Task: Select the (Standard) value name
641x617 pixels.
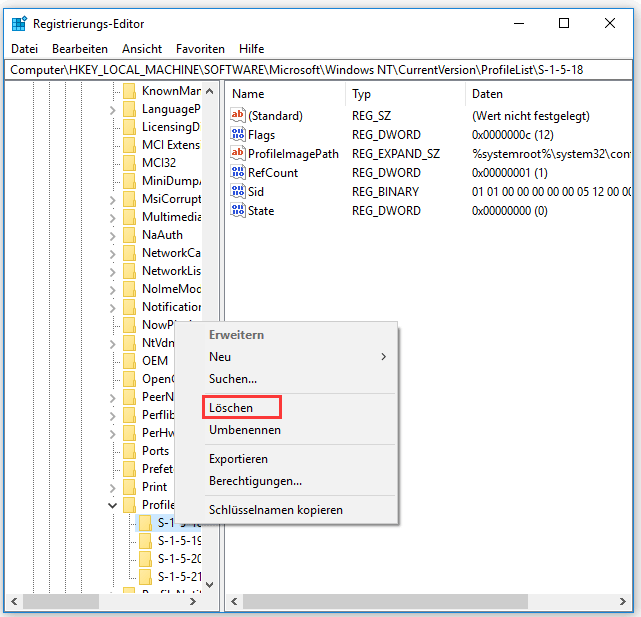Action: coord(275,116)
